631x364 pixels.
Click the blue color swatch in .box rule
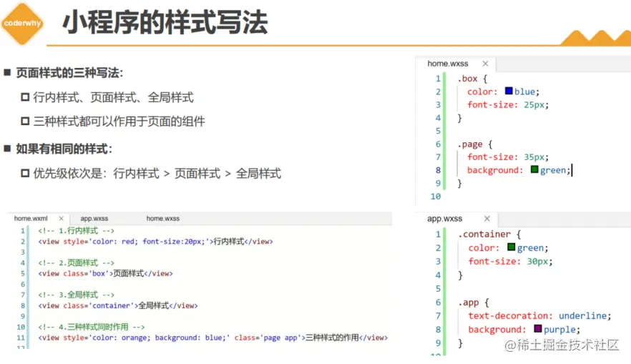point(509,91)
